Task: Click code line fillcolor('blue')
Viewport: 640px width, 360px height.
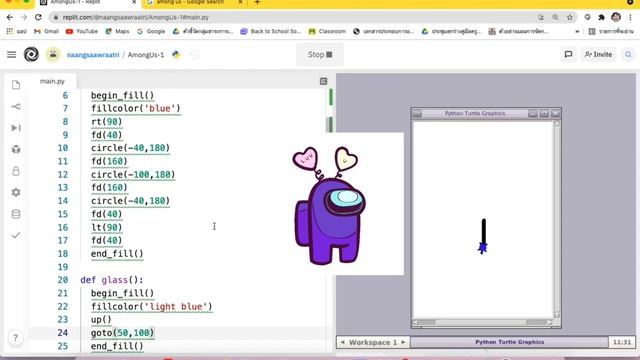Action: [x=136, y=109]
